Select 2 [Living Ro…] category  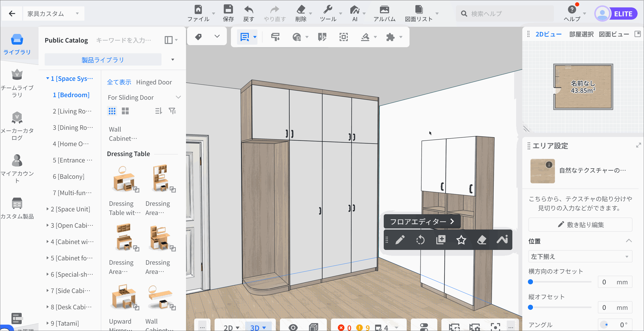pyautogui.click(x=72, y=111)
